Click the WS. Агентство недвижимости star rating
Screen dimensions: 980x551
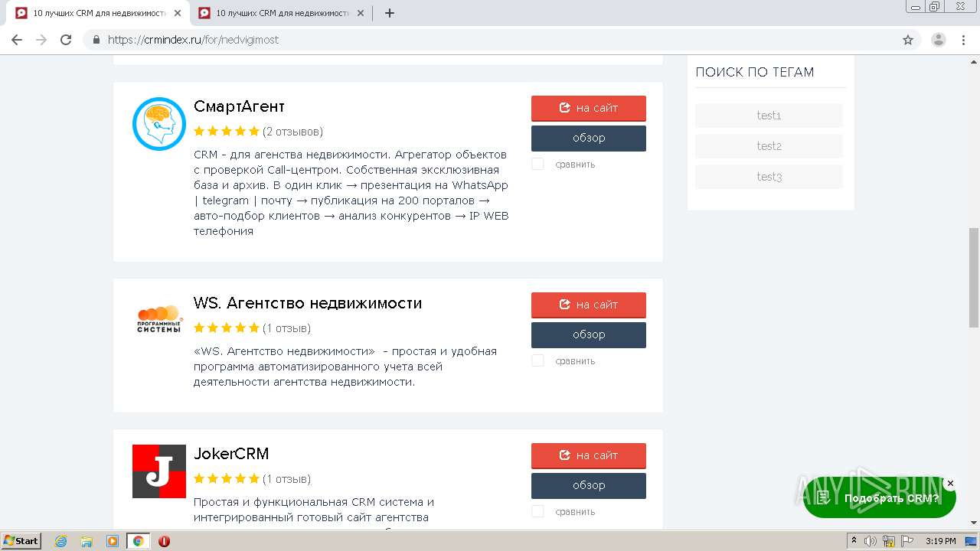(227, 328)
